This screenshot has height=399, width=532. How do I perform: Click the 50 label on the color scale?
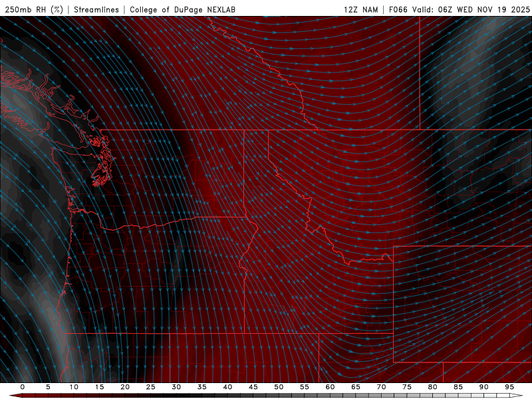(x=279, y=387)
